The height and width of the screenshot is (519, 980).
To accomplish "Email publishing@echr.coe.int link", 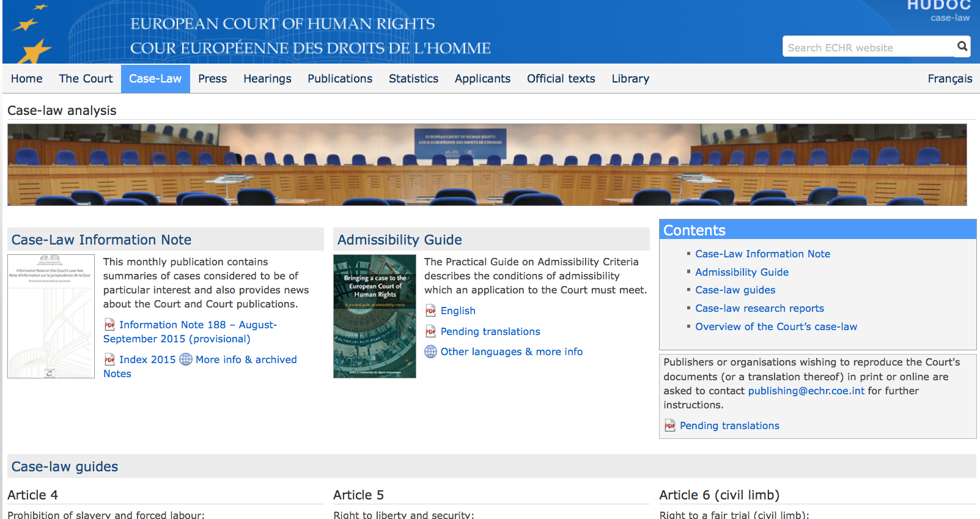I will [x=806, y=391].
